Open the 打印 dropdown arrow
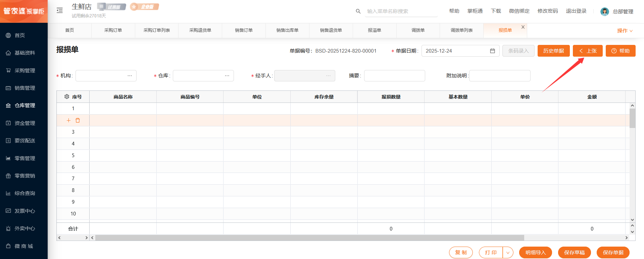 tap(508, 253)
